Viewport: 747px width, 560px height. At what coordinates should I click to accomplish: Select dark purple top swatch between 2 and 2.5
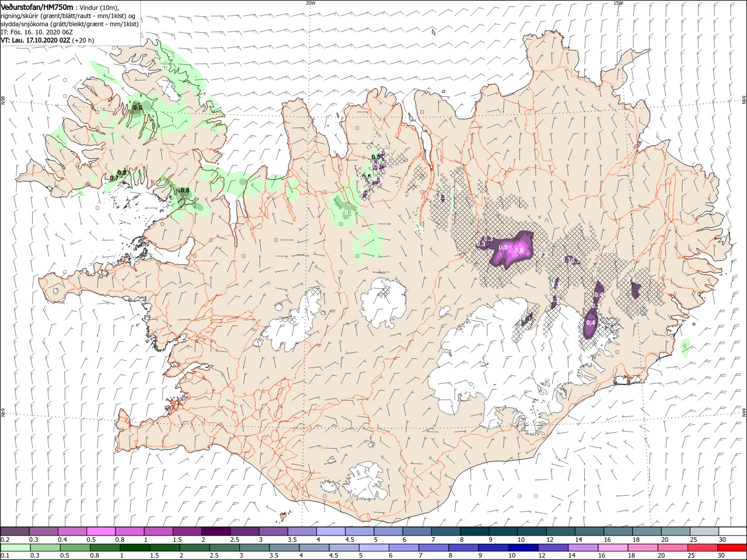coord(215,531)
